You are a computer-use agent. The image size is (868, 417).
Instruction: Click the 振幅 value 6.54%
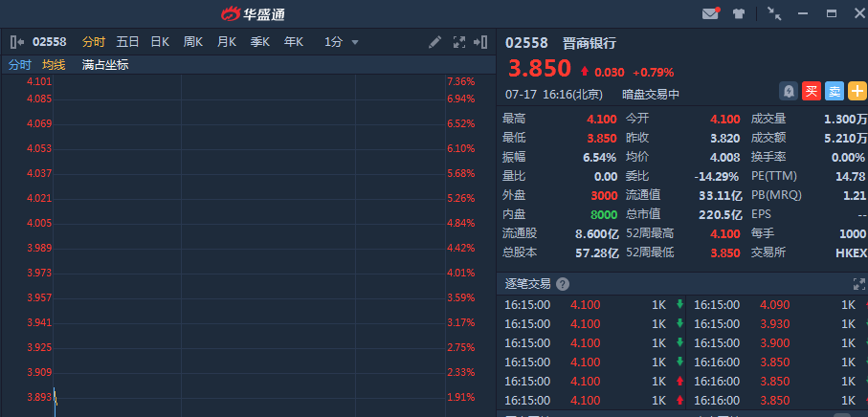click(x=599, y=158)
